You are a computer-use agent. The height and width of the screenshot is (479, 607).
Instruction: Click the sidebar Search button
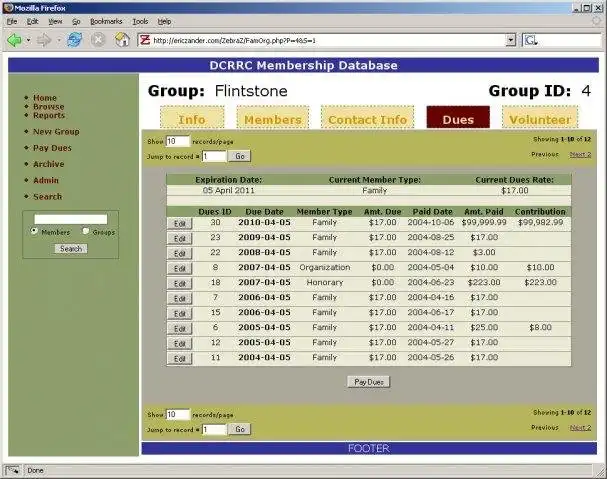coord(71,249)
